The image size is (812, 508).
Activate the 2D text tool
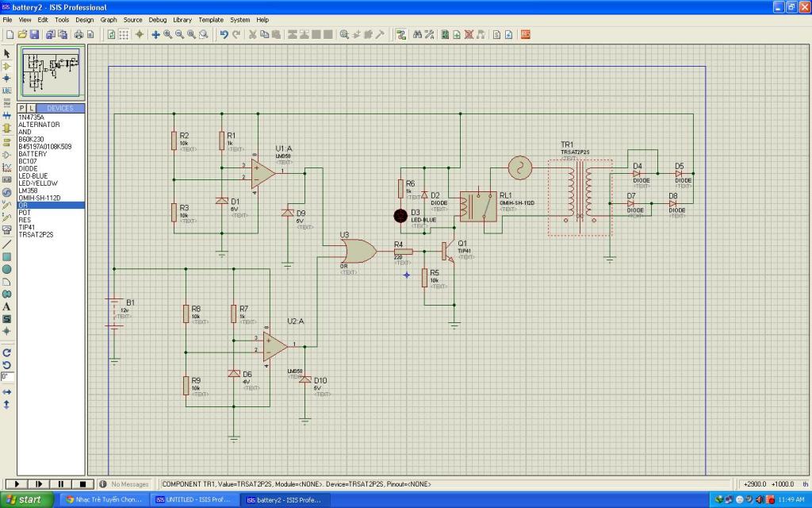[7, 306]
